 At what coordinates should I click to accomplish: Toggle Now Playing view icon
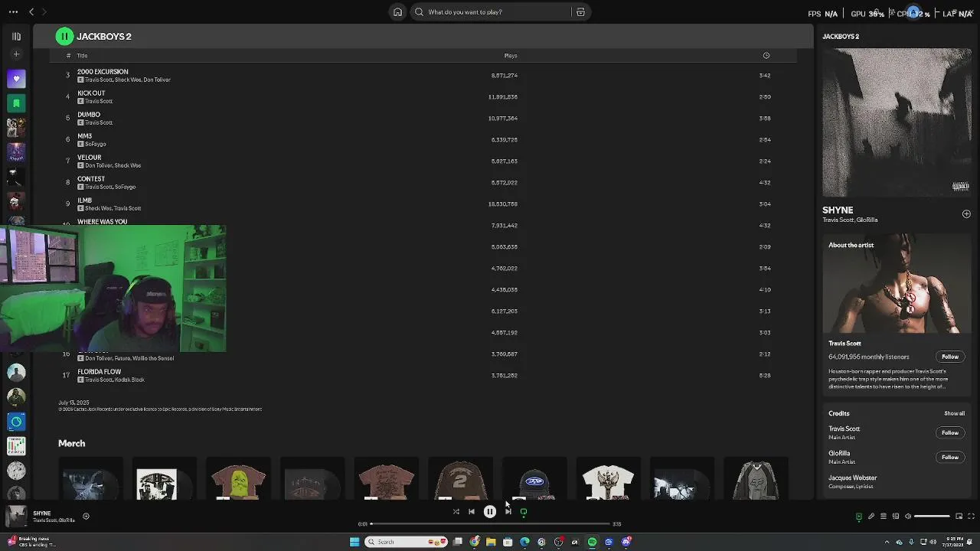pos(858,517)
